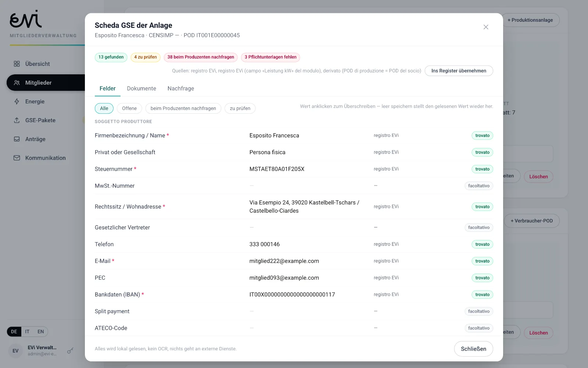Viewport: 588px width, 368px height.
Task: Click the EVi logo
Action: click(26, 19)
